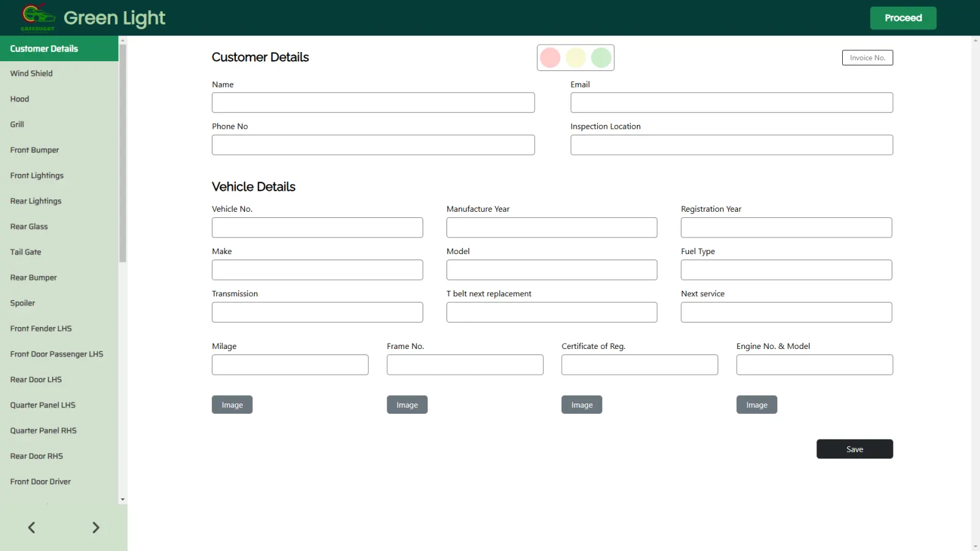Go to previous section with left chevron

32,528
